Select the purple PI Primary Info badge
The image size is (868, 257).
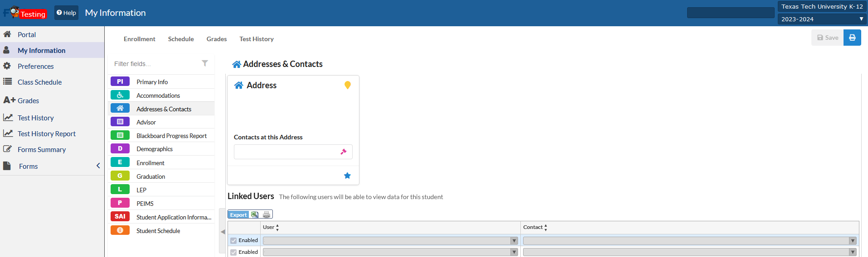coord(120,81)
